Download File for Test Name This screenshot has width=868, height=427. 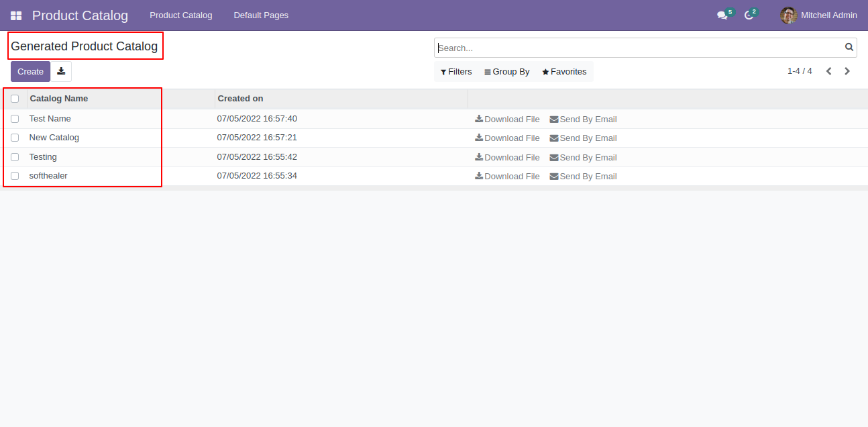507,120
